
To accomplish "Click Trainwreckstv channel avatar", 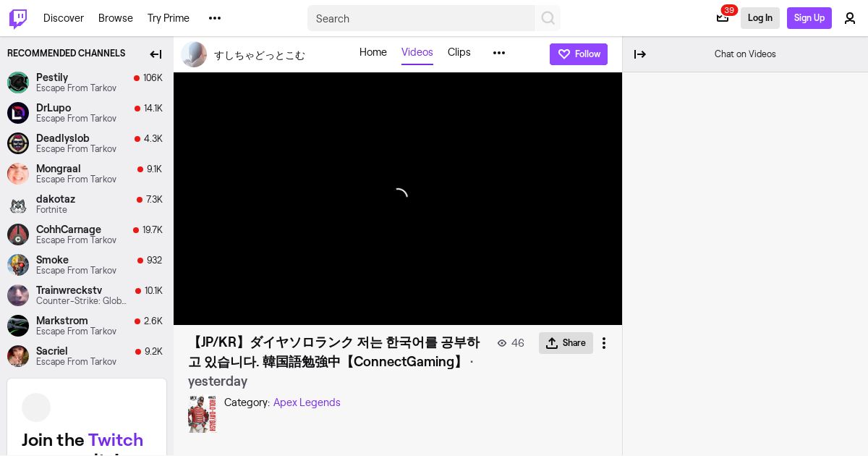I will [18, 295].
